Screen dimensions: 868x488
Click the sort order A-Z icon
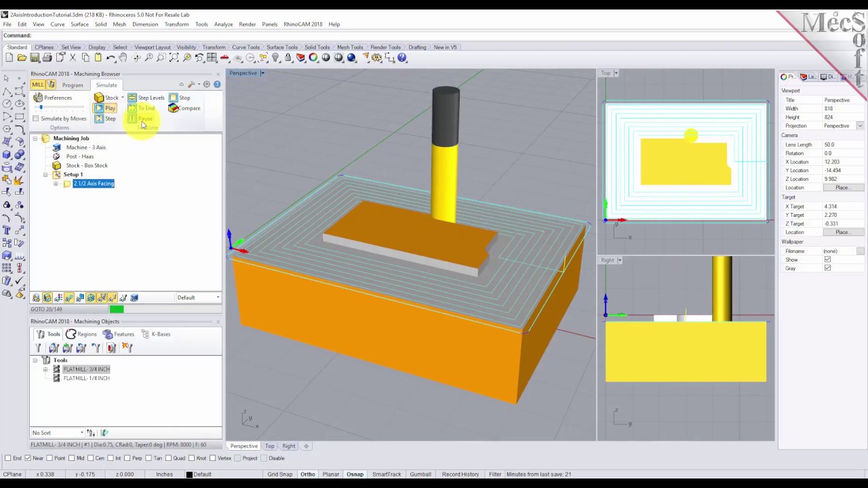point(91,432)
